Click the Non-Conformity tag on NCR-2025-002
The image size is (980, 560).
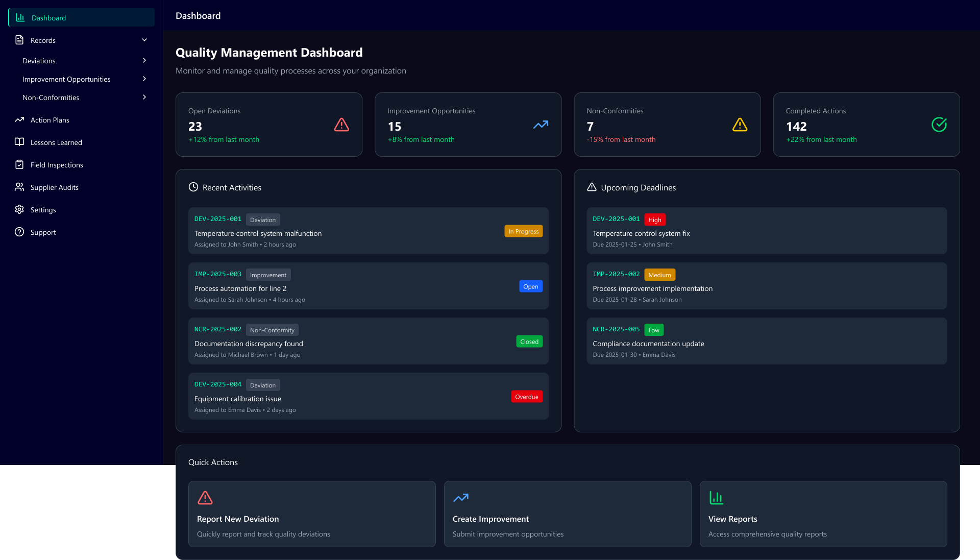272,330
